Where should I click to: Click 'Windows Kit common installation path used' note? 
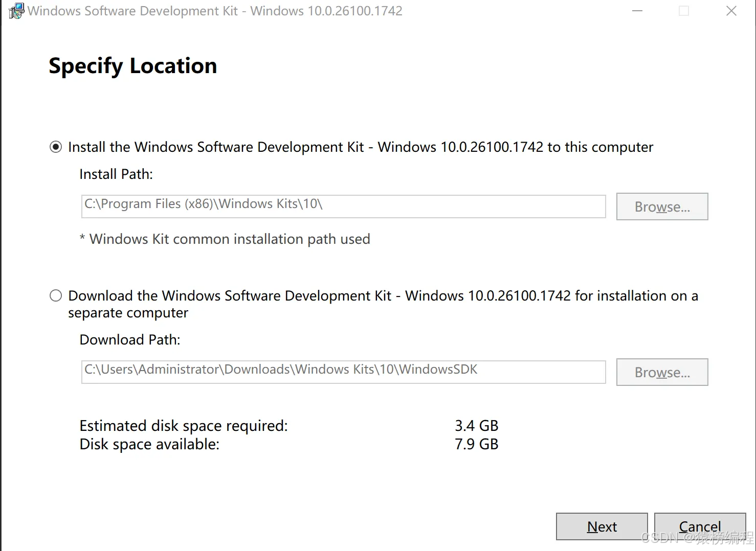pyautogui.click(x=225, y=239)
